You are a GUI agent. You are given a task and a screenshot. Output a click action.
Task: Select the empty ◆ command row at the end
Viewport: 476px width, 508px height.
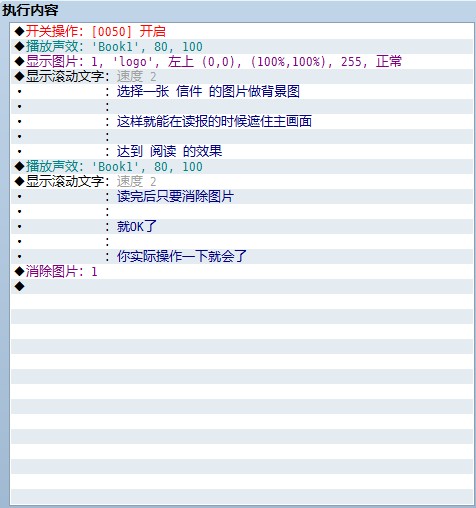click(241, 286)
